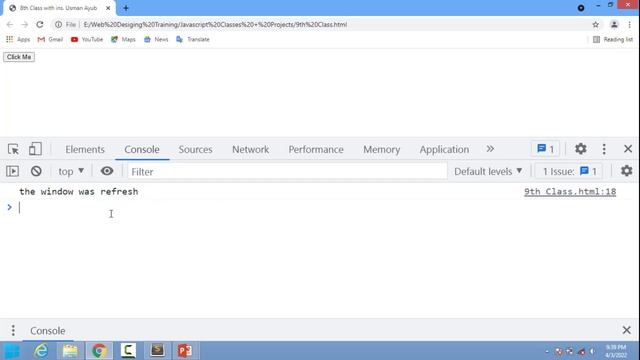Open the Translate bookmark
The image size is (640, 360).
tap(193, 39)
